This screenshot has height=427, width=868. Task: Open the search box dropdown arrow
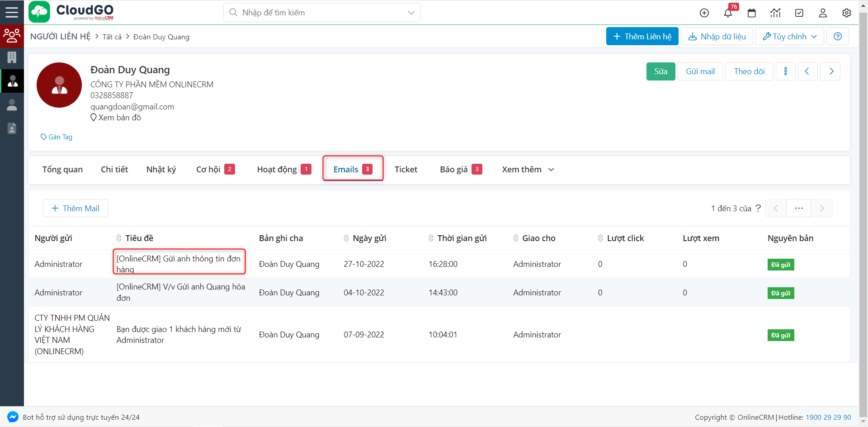411,13
